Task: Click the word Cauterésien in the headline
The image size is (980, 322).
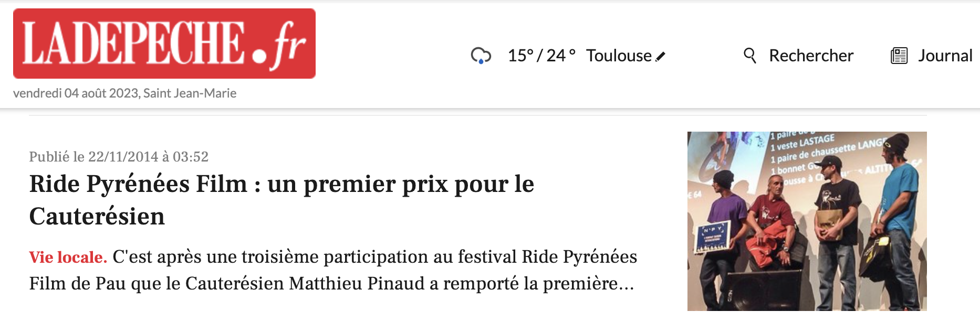Action: pos(97,217)
